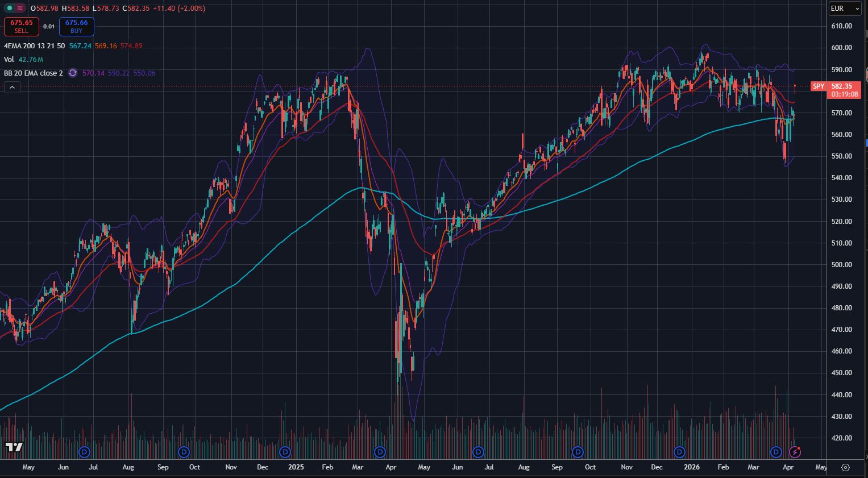Click the 582.35 last-price label on the axis
The width and height of the screenshot is (868, 478).
click(842, 86)
